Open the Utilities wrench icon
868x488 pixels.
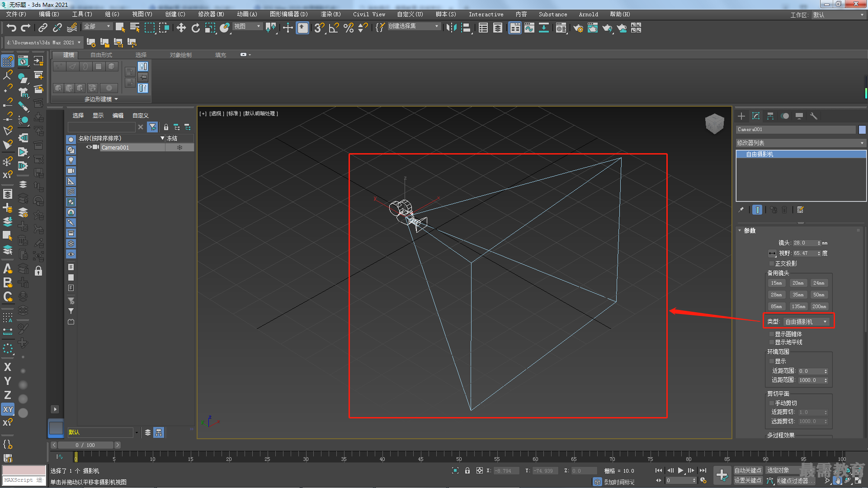[x=814, y=116]
